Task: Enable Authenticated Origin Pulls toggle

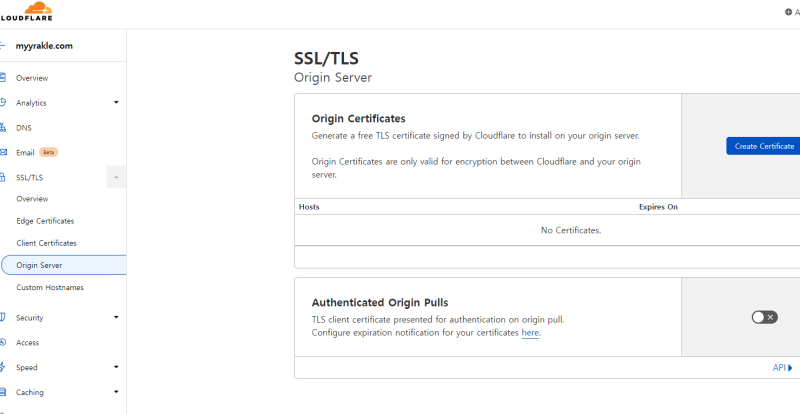Action: 764,317
